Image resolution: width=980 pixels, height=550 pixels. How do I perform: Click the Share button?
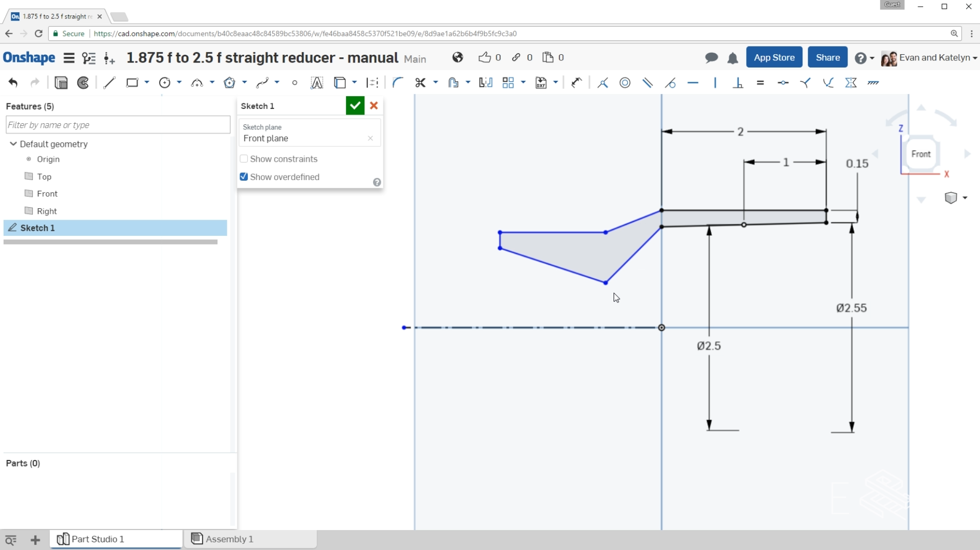point(827,57)
